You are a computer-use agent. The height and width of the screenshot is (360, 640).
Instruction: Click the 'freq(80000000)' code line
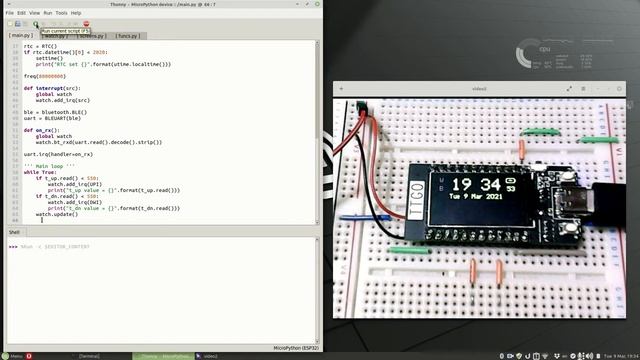[x=44, y=76]
